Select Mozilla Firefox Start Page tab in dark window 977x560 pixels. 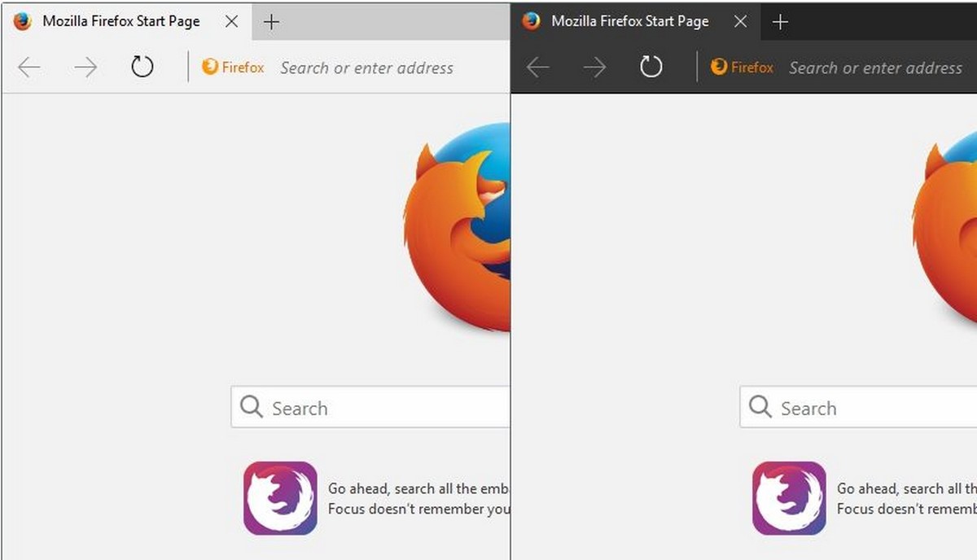click(636, 22)
